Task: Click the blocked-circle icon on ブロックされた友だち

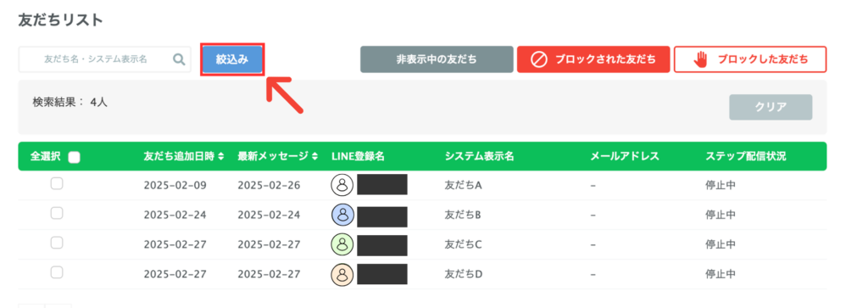Action: tap(538, 59)
